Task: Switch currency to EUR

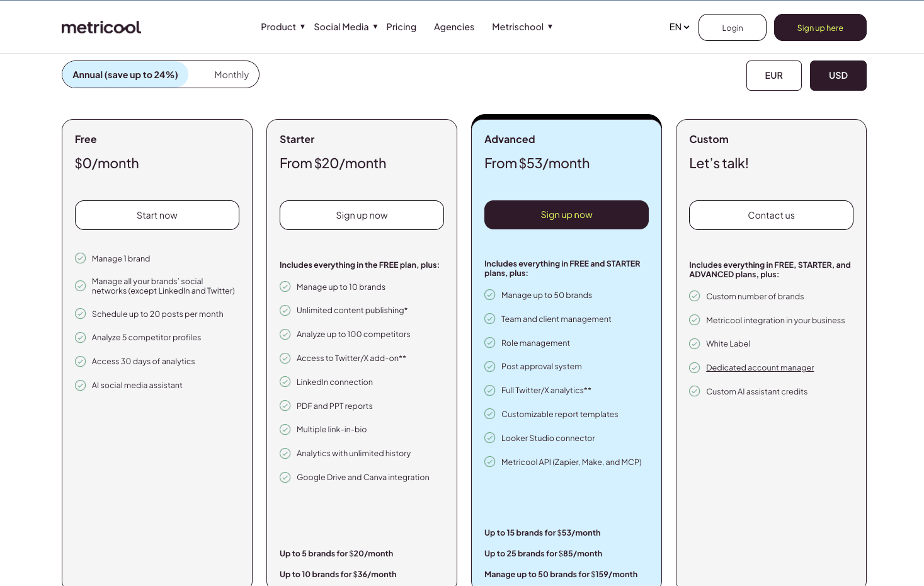Action: 774,76
